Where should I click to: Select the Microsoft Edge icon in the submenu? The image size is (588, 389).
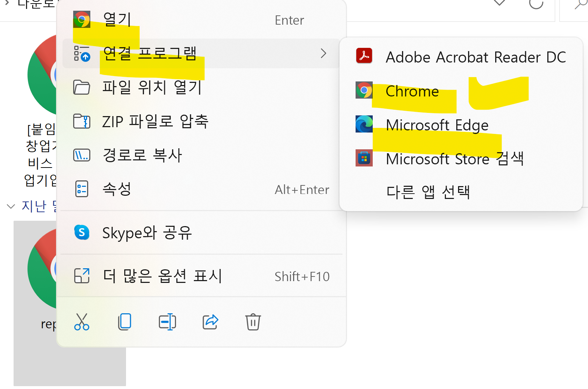click(x=364, y=124)
